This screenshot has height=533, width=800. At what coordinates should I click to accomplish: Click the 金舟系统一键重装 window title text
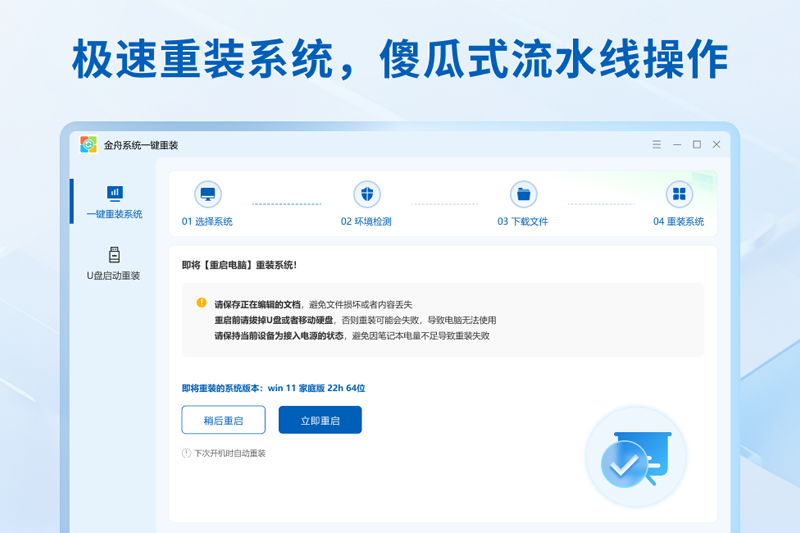141,145
